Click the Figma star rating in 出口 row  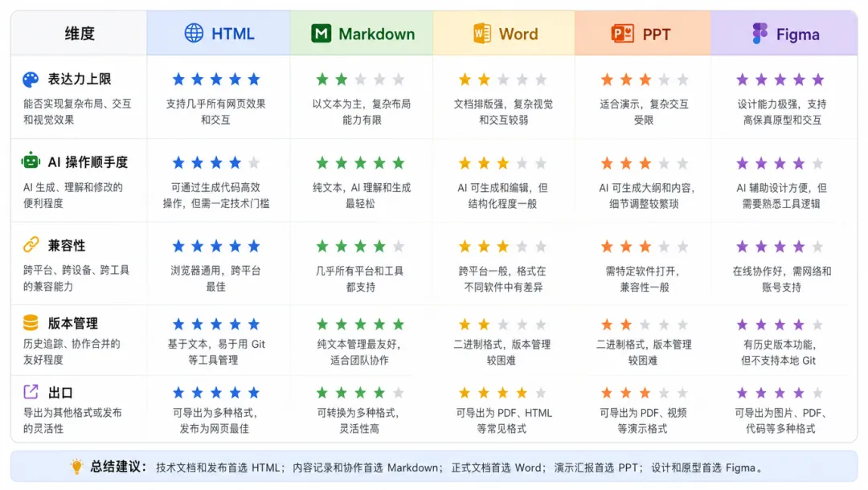[x=780, y=394]
